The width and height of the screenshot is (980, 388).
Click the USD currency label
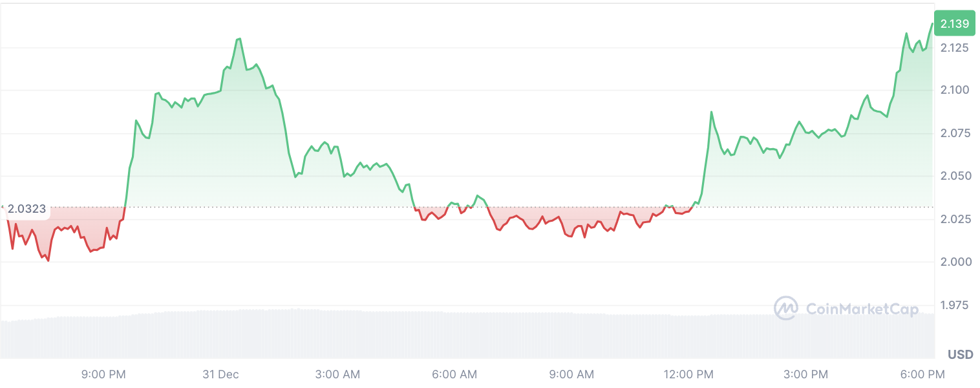pyautogui.click(x=960, y=354)
